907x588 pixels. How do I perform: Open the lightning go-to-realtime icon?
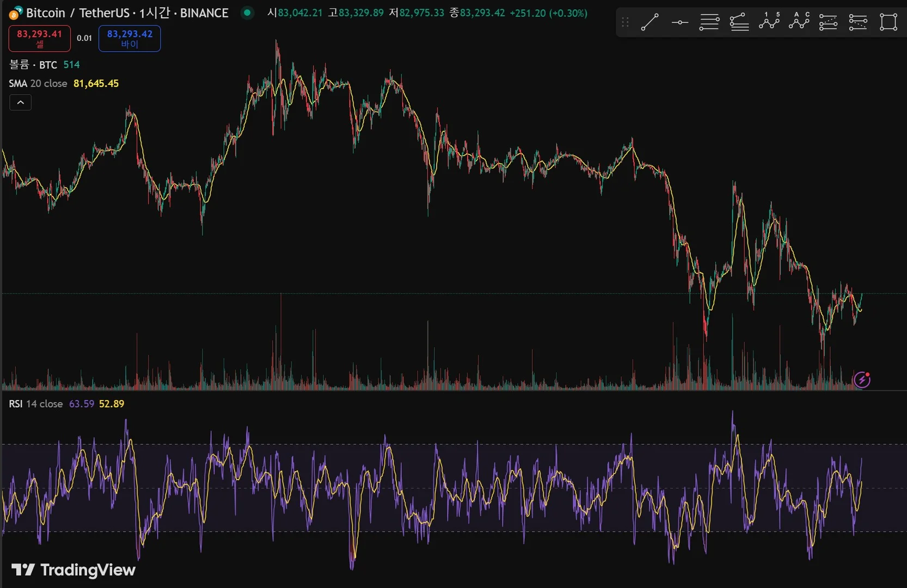click(862, 379)
